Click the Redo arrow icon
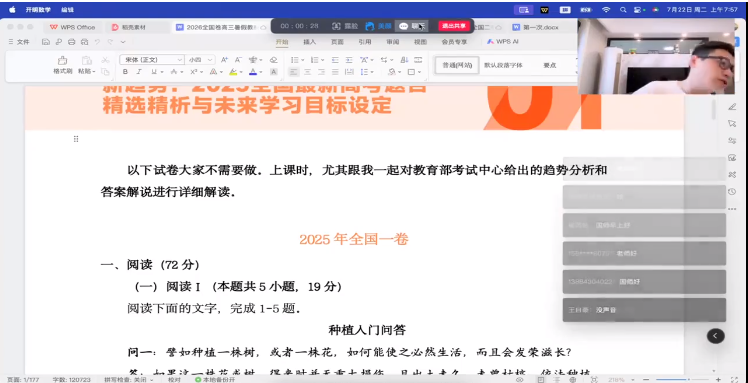 tap(110, 42)
